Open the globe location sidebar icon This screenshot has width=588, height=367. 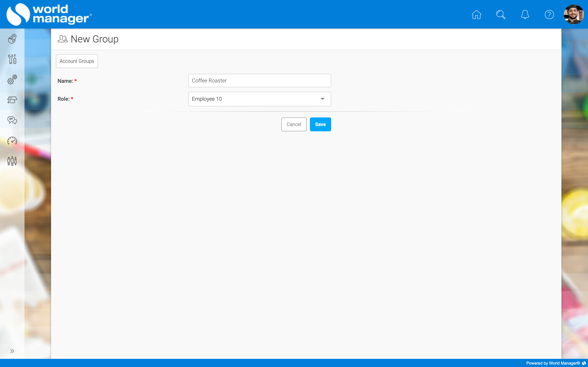(x=12, y=39)
